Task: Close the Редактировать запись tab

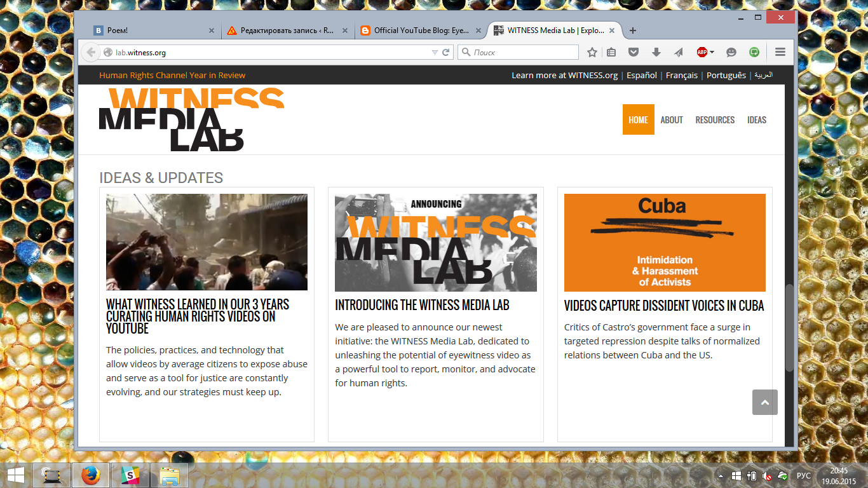Action: point(345,30)
